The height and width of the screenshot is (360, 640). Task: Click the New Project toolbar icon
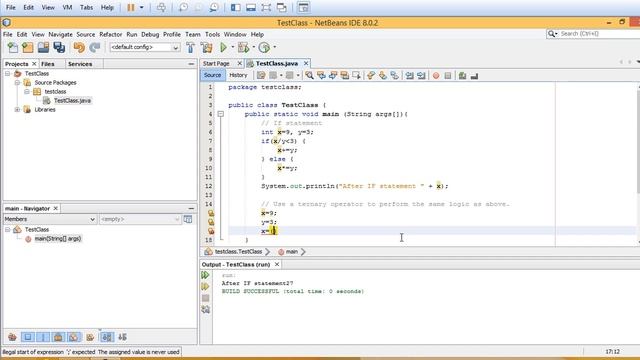point(28,47)
